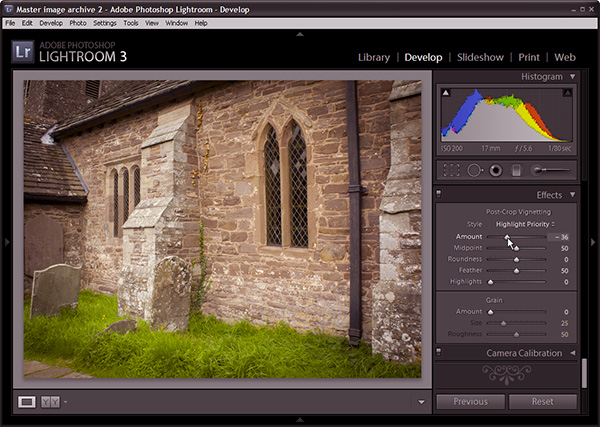Image resolution: width=600 pixels, height=427 pixels.
Task: Click the Reset button
Action: [x=543, y=402]
